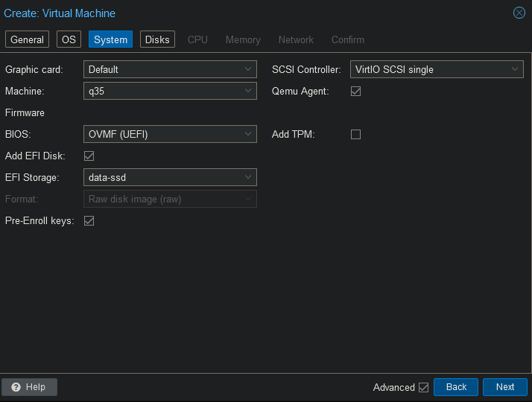This screenshot has height=402, width=532.
Task: Select the System tab
Action: (x=110, y=39)
